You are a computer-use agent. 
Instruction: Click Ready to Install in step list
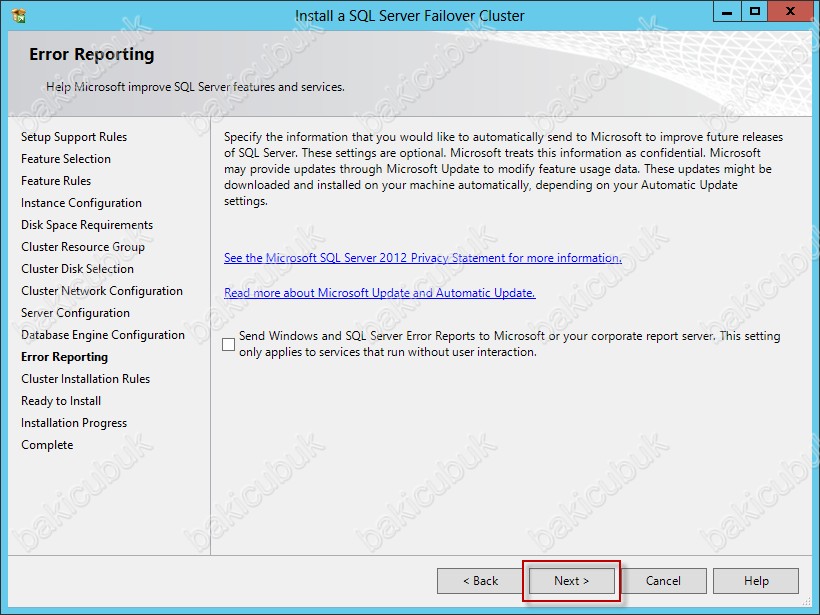coord(61,401)
